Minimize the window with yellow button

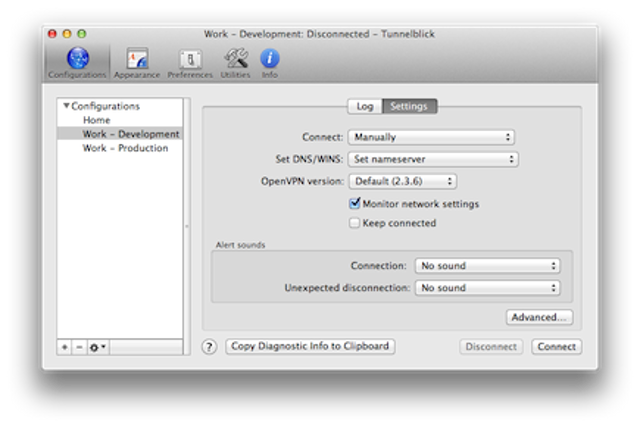pos(67,34)
